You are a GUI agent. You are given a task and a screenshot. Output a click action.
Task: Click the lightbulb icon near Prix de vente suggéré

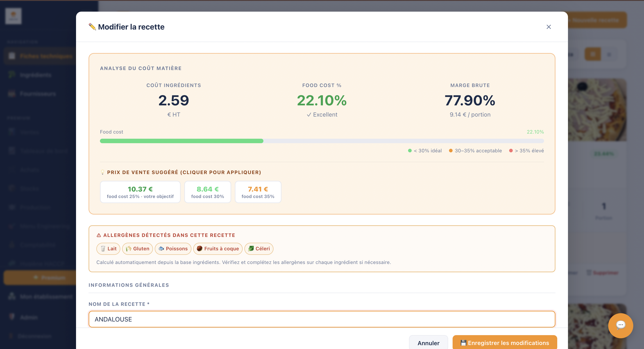(102, 172)
